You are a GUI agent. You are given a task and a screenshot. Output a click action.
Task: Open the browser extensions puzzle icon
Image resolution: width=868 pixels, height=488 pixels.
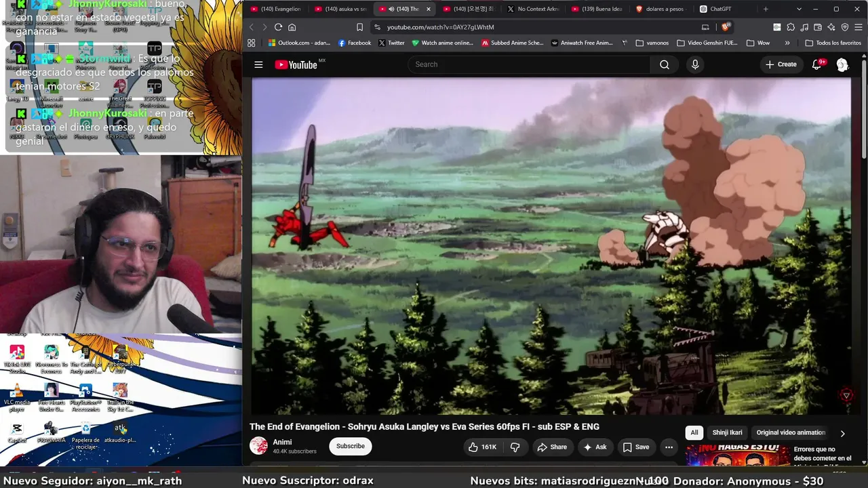791,27
